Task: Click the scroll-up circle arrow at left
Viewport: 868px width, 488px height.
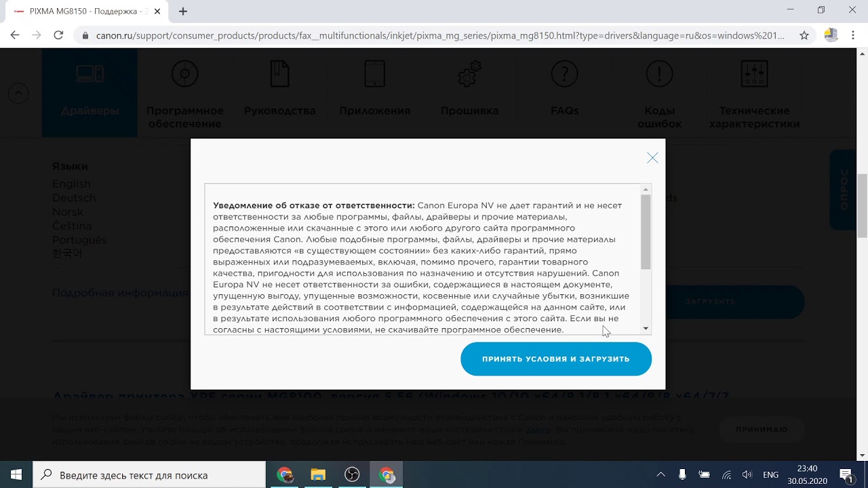Action: coord(18,93)
